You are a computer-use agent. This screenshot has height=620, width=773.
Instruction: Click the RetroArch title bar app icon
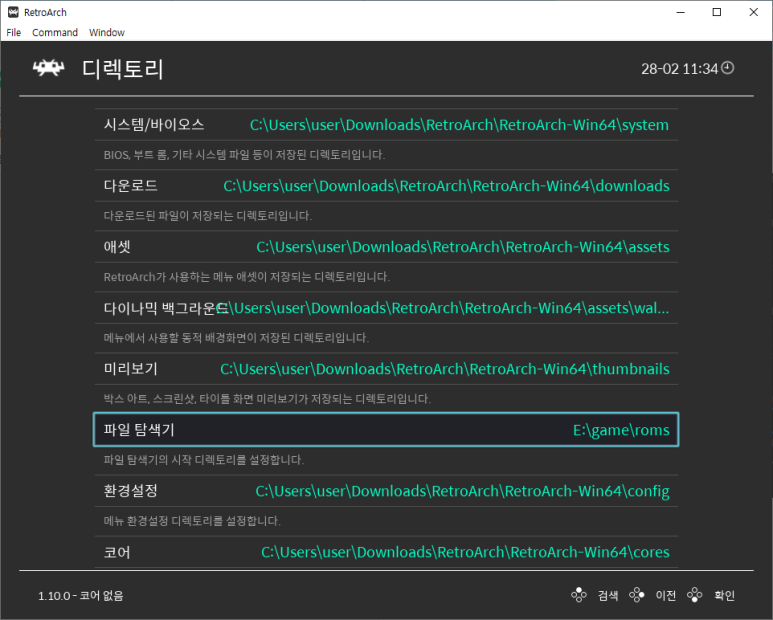[x=13, y=12]
